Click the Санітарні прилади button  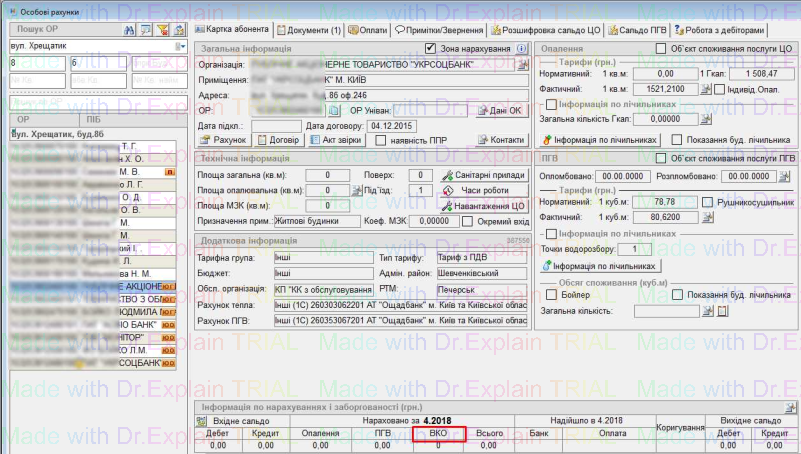point(482,174)
